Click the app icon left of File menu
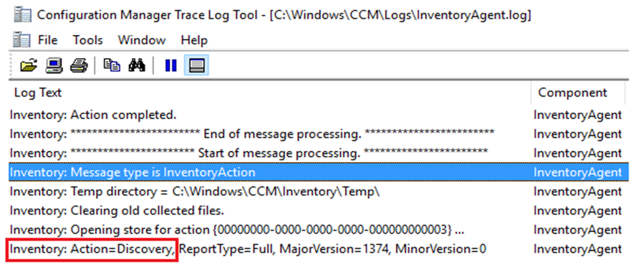The image size is (644, 267). tap(21, 40)
